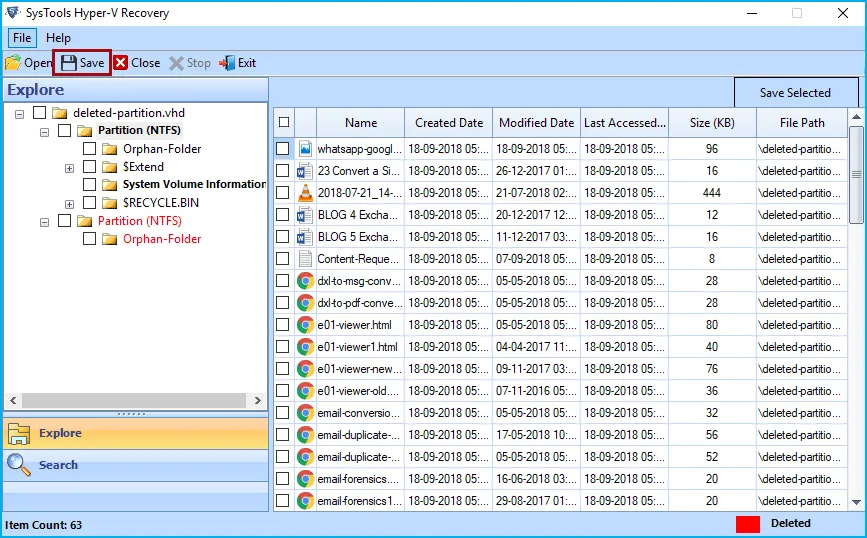Collapse the red Partition (NTFS) node
The height and width of the screenshot is (538, 867).
tap(45, 221)
